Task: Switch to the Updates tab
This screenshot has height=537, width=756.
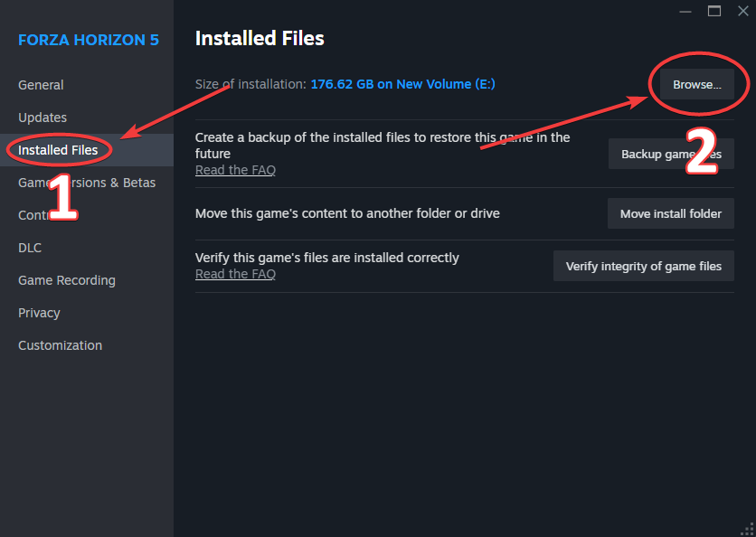Action: pos(43,118)
